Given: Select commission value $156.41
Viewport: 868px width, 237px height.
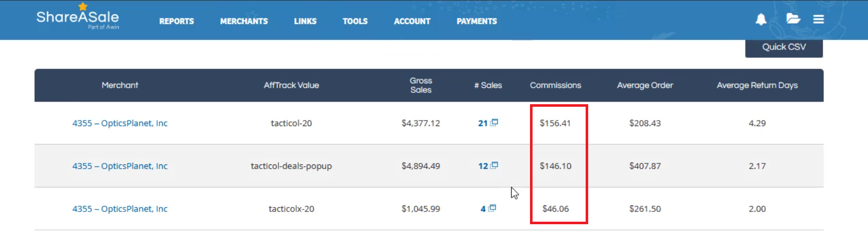Looking at the screenshot, I should tap(556, 123).
